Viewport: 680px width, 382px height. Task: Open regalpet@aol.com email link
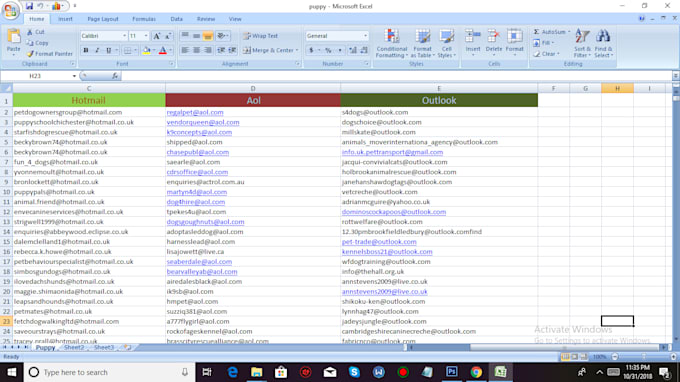(x=195, y=112)
